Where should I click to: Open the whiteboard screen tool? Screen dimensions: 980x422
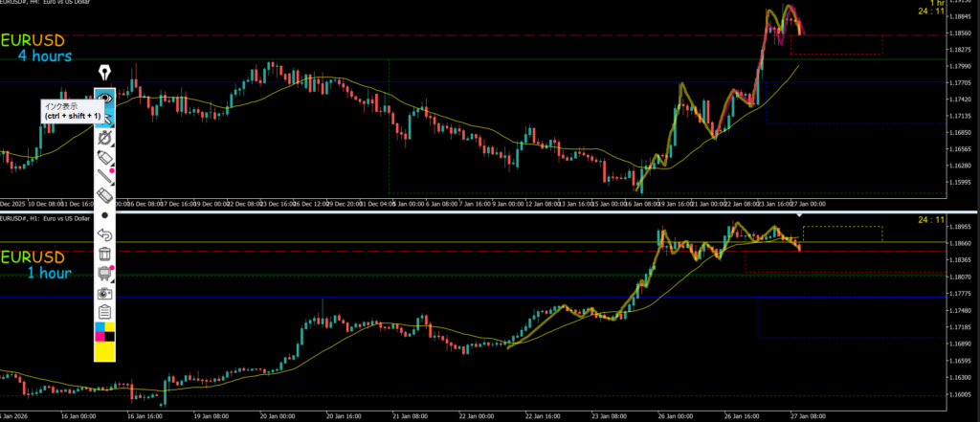pyautogui.click(x=105, y=274)
